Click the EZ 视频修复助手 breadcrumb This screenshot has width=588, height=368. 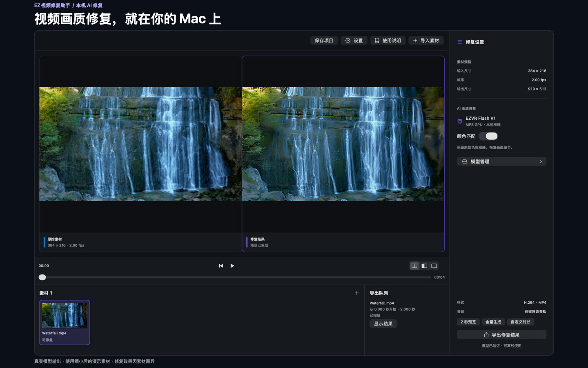(52, 5)
